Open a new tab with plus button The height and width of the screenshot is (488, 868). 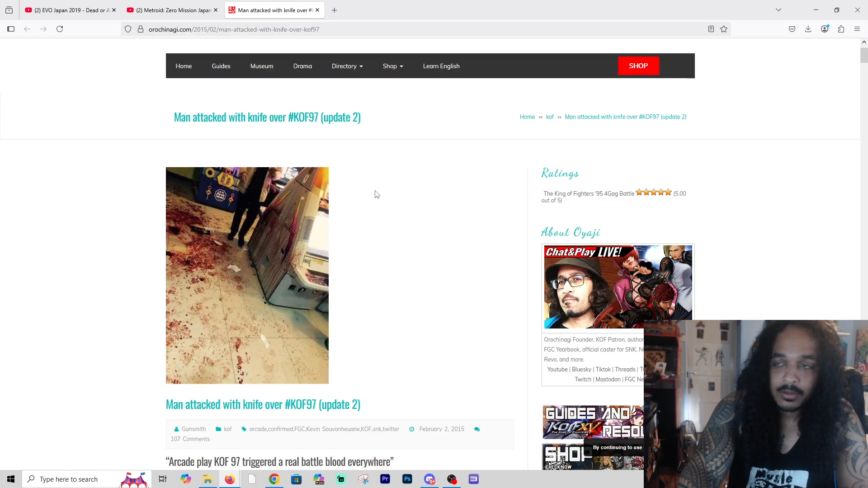[335, 10]
